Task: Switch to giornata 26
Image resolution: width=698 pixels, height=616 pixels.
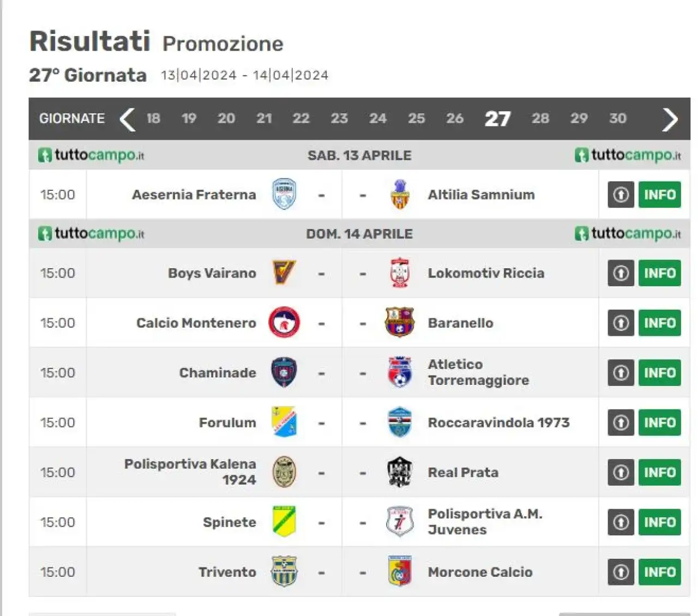Action: coord(455,118)
